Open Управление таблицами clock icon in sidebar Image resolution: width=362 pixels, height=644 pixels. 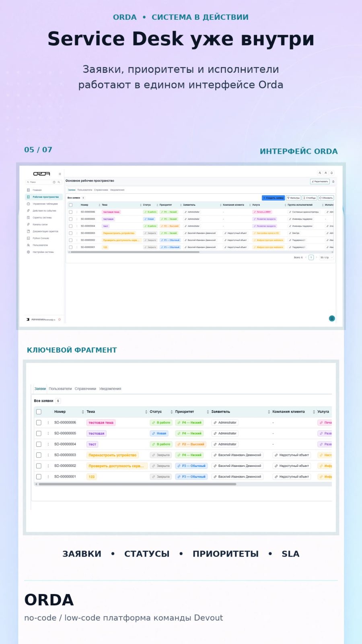pyautogui.click(x=28, y=204)
